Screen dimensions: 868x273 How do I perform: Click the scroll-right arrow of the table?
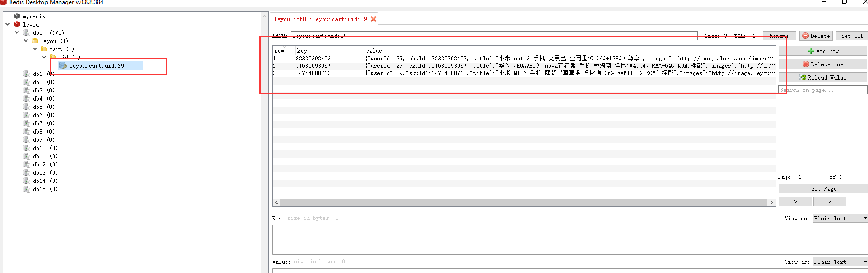(x=771, y=202)
